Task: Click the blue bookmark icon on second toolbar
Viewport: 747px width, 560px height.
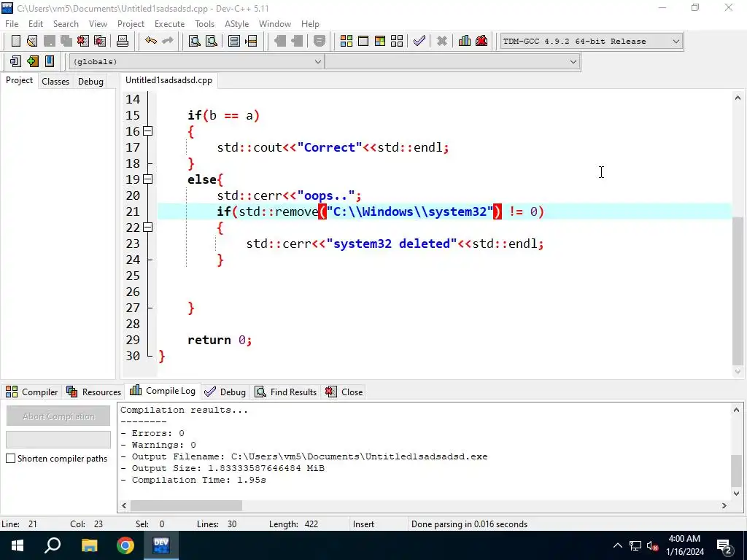Action: click(50, 61)
